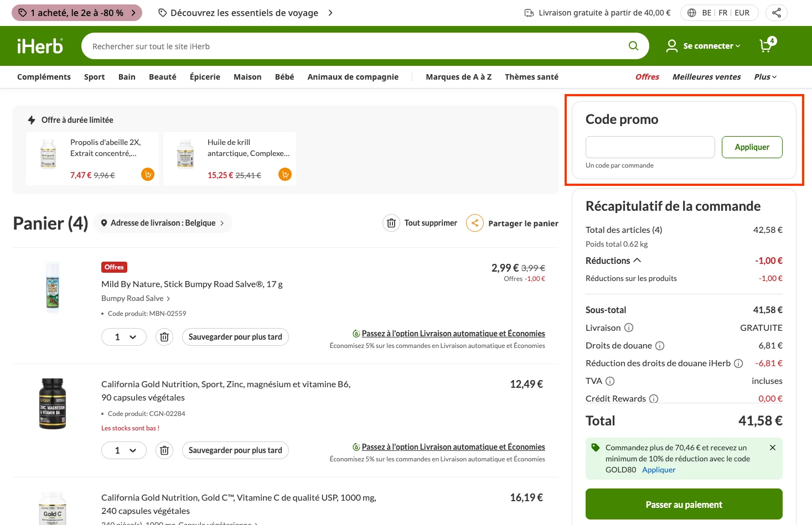Click the user account icon
The width and height of the screenshot is (812, 525).
(672, 46)
